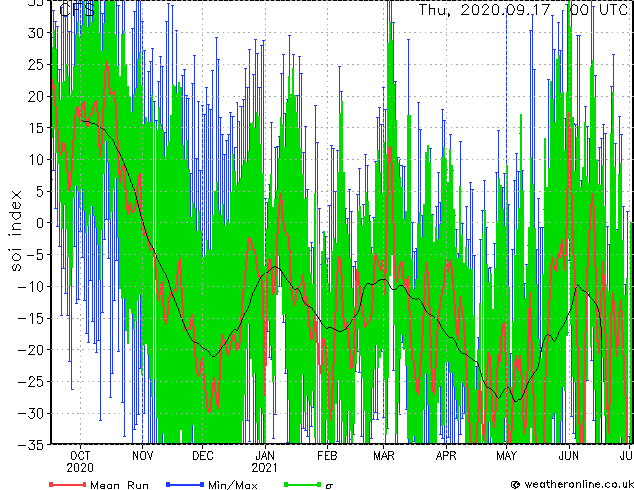The height and width of the screenshot is (490, 634).
Task: Click the 'OCT 2020' axis label
Action: (x=80, y=462)
